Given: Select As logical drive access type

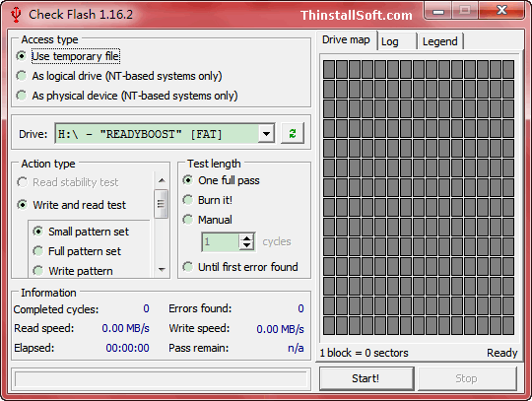Looking at the screenshot, I should point(119,76).
